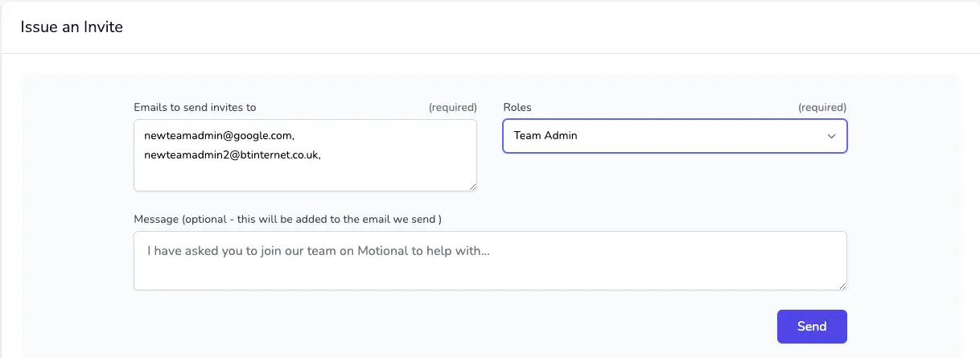980x358 pixels.
Task: Click the 'Emails to send invites to' label
Action: (195, 107)
